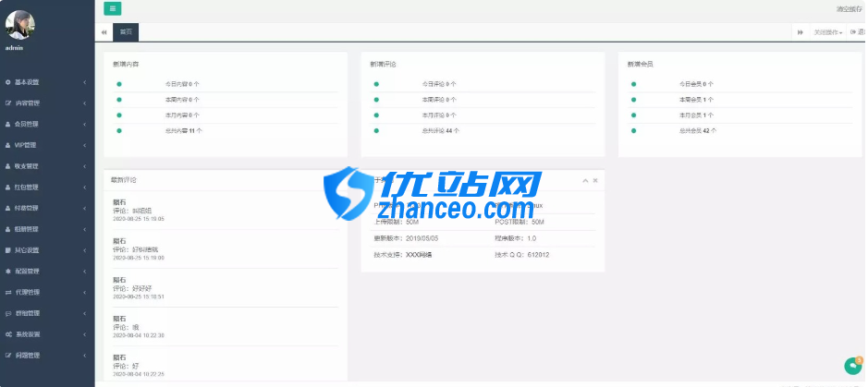Open the 会员管理 sidebar menu label
This screenshot has width=868, height=387.
pos(27,125)
